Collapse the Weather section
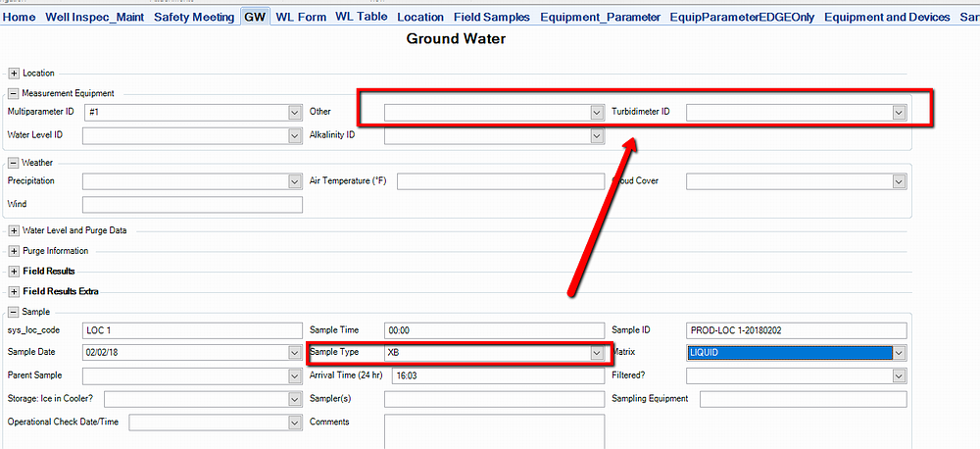Screen dimensions: 980x449 point(14,163)
